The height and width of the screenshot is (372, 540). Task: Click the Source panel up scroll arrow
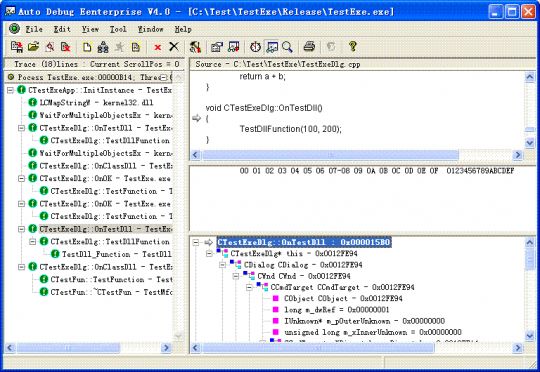[530, 77]
